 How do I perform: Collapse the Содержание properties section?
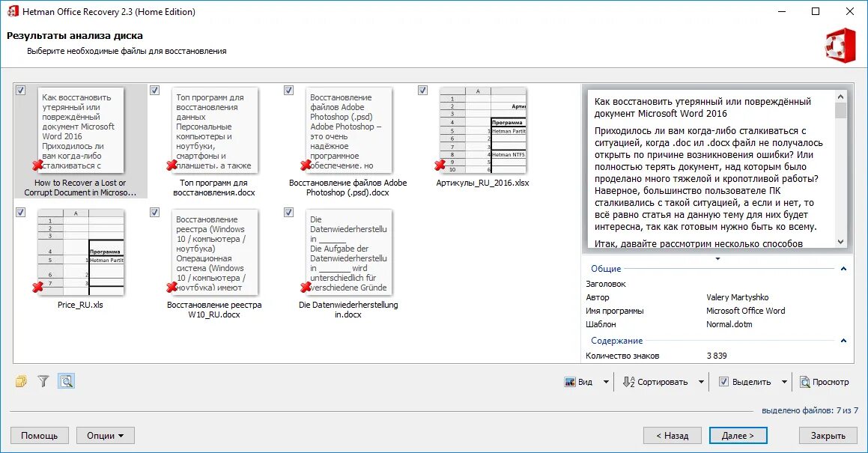coord(843,341)
